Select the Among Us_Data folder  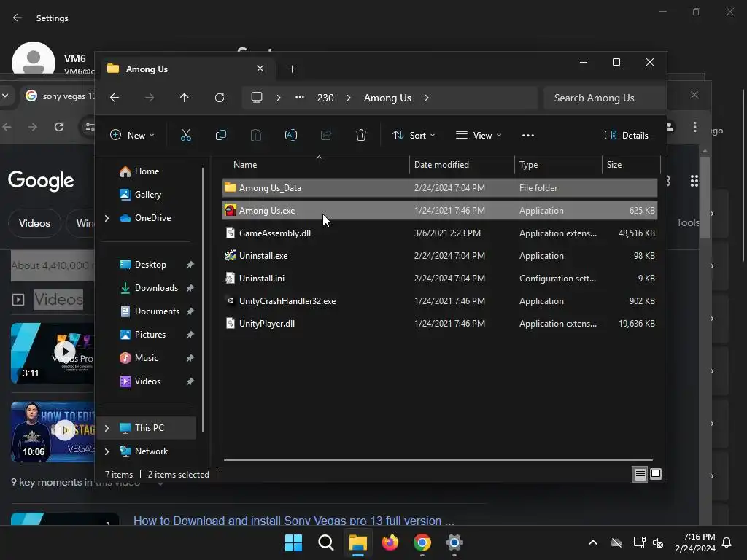click(440, 188)
